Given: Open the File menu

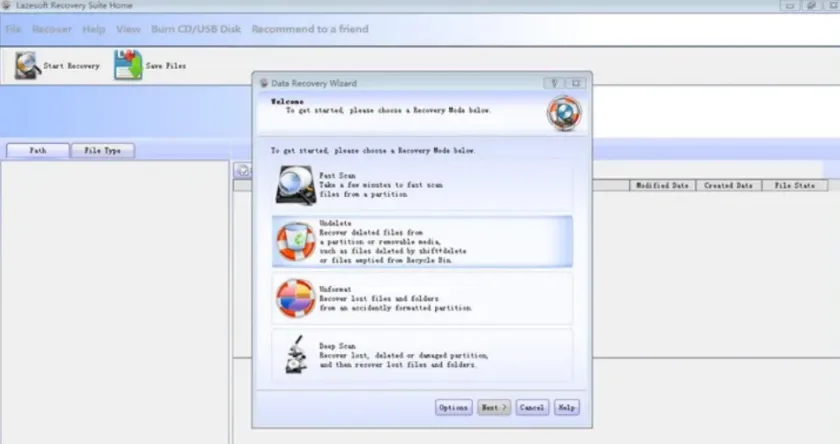Looking at the screenshot, I should tap(13, 29).
